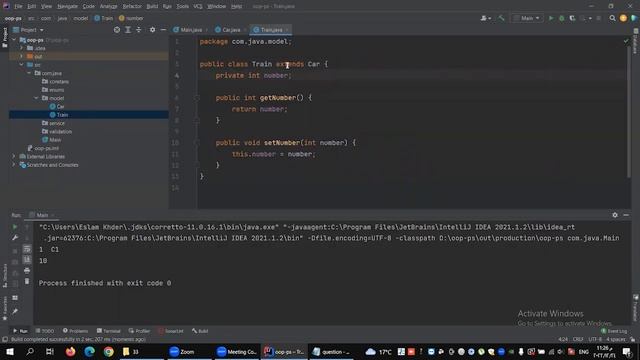Viewport: 640px width, 360px height.
Task: Open the SonarLint tool window
Action: coord(171,331)
